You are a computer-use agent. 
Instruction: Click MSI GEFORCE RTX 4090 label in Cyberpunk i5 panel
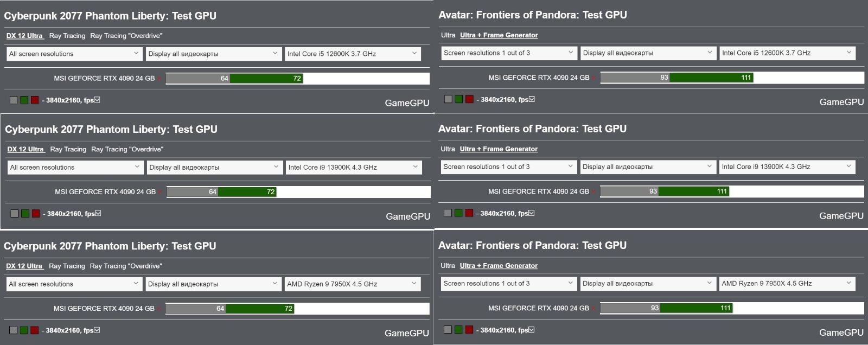coord(104,79)
